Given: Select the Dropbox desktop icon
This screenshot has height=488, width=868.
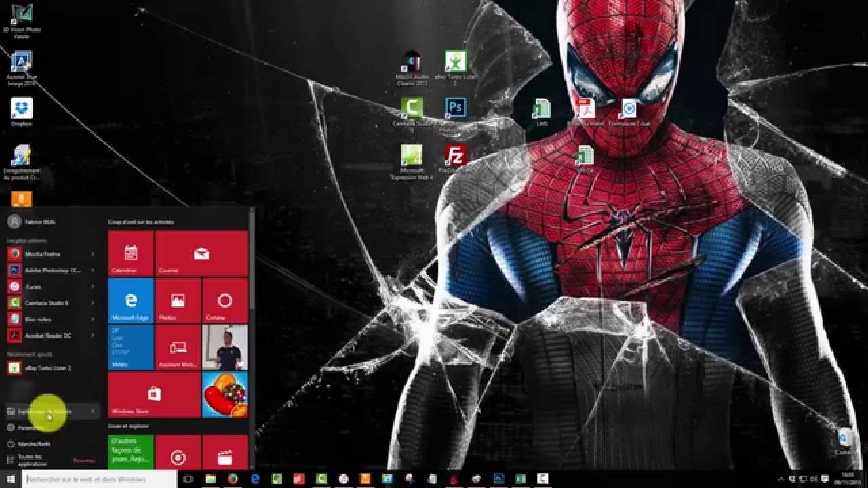Looking at the screenshot, I should tap(21, 113).
